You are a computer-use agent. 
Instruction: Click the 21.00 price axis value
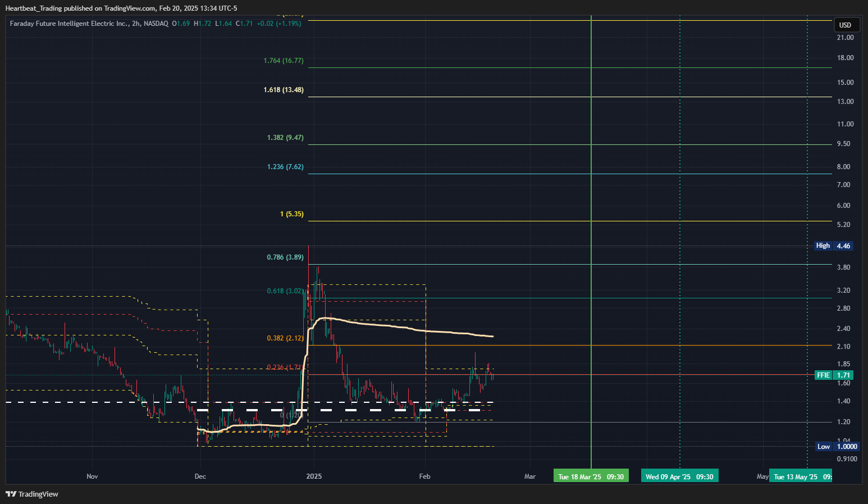[x=845, y=38]
